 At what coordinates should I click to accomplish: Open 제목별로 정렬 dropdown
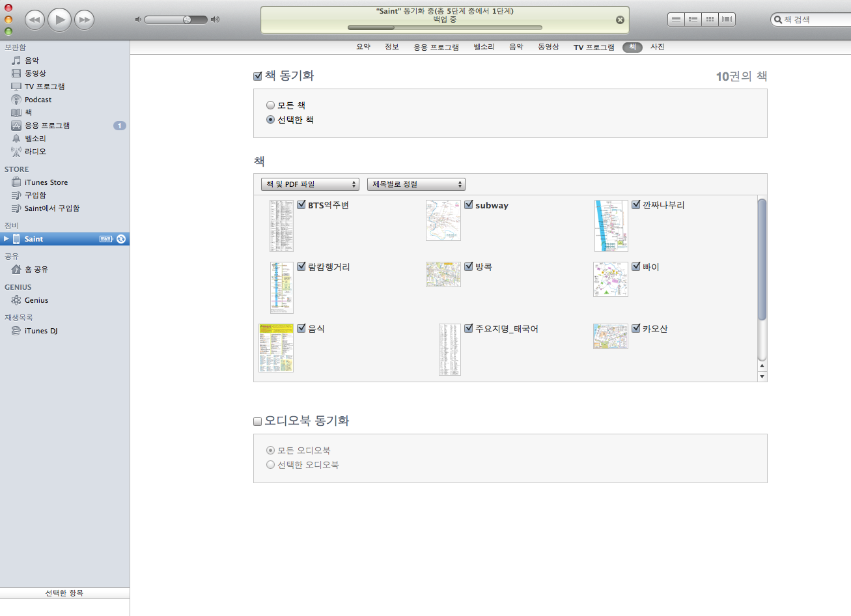(x=416, y=184)
